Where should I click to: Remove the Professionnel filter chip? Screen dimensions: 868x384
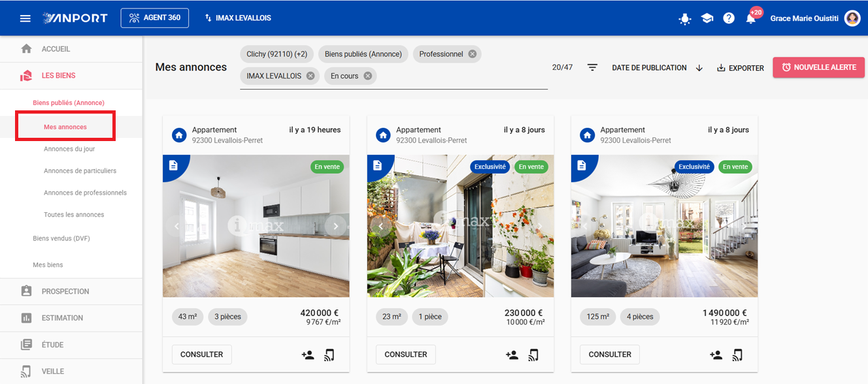[x=473, y=54]
